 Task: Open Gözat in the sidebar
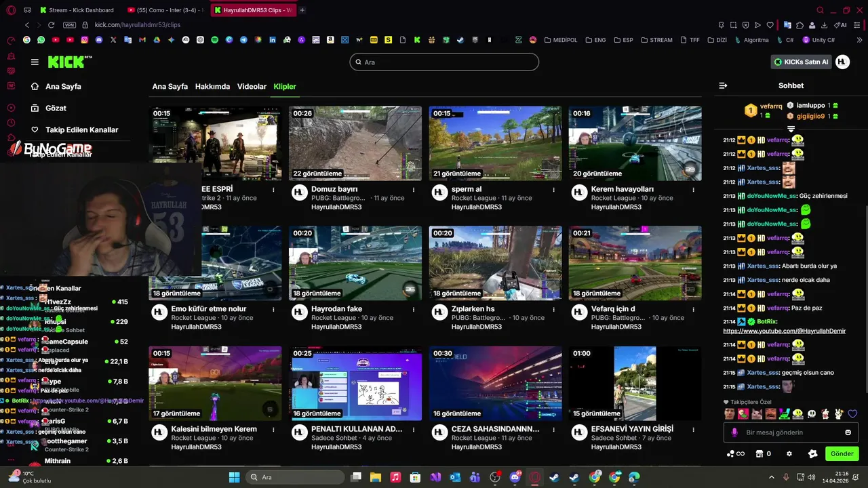(x=56, y=108)
